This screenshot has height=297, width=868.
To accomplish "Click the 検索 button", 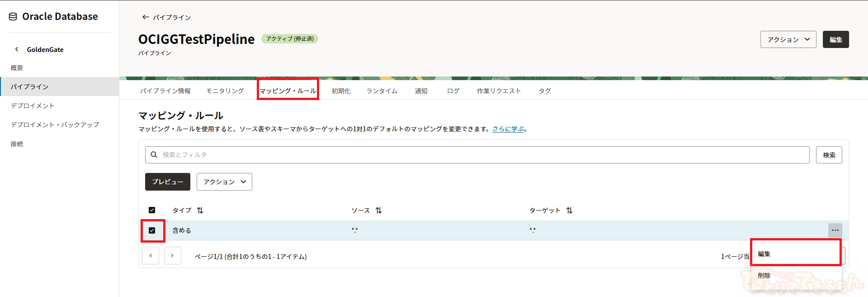I will (829, 155).
